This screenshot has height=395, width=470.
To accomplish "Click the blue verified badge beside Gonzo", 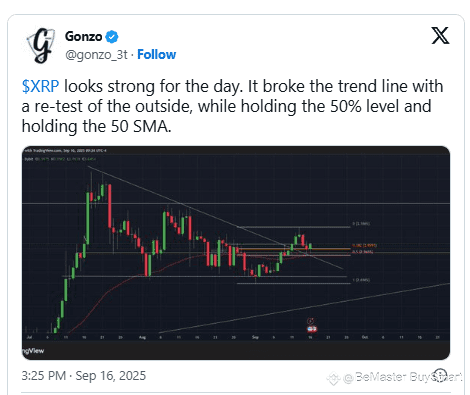I will pyautogui.click(x=112, y=37).
